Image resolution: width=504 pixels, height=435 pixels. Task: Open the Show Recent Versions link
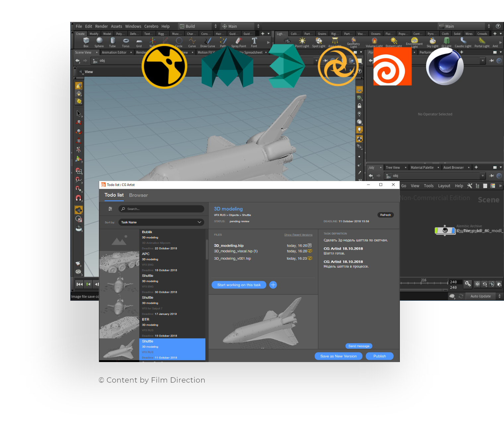pos(298,235)
